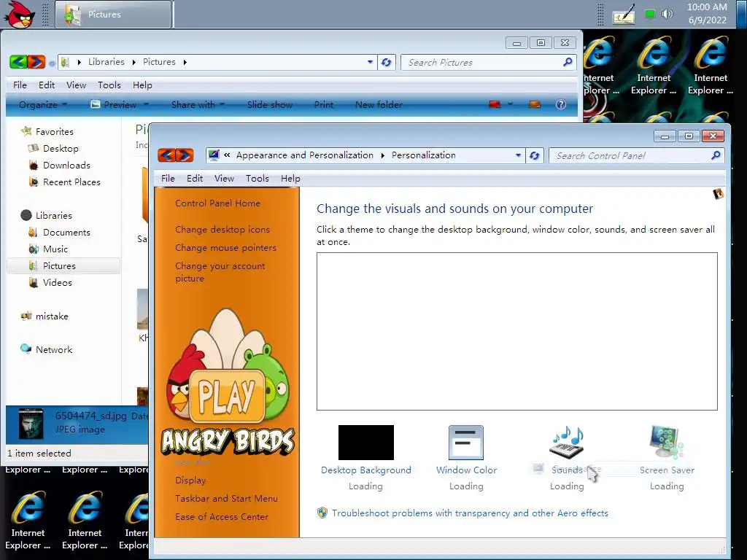Image resolution: width=747 pixels, height=560 pixels.
Task: Open the Organize dropdown
Action: pos(43,105)
